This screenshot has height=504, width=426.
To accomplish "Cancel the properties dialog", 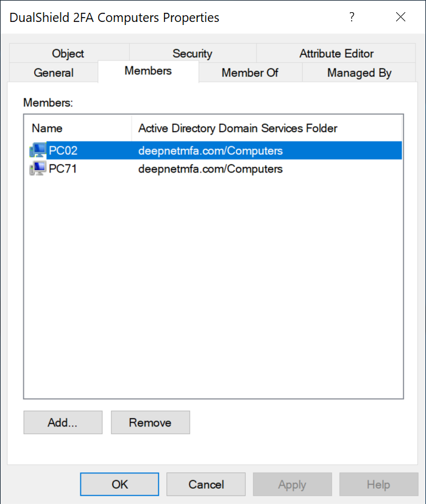I will click(x=206, y=484).
